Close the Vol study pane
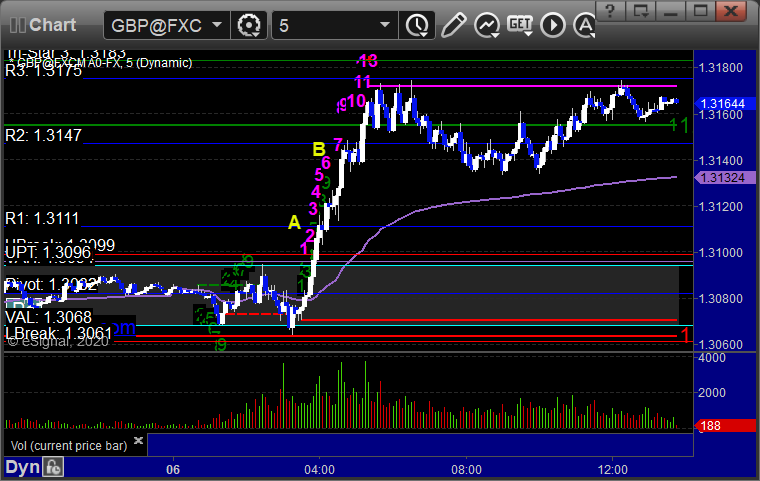The width and height of the screenshot is (760, 481). 138,440
